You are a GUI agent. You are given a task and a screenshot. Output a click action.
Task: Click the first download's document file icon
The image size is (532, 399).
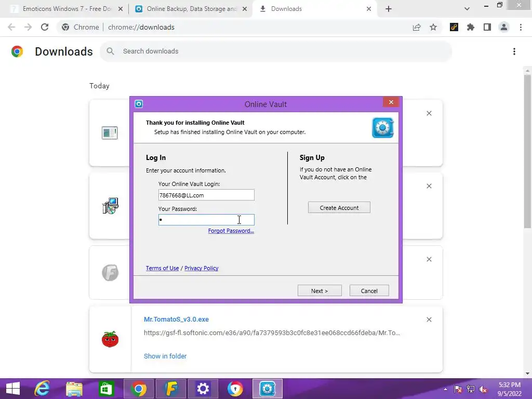110,132
